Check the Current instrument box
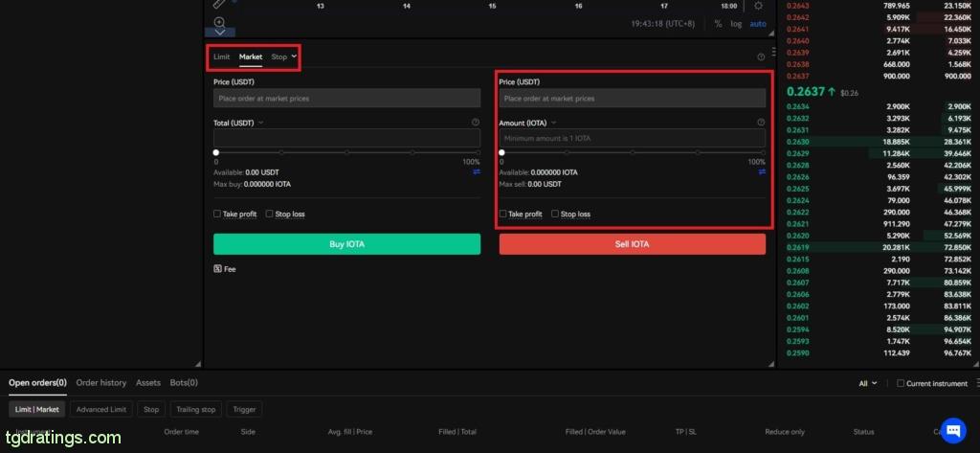980x453 pixels. coord(901,383)
